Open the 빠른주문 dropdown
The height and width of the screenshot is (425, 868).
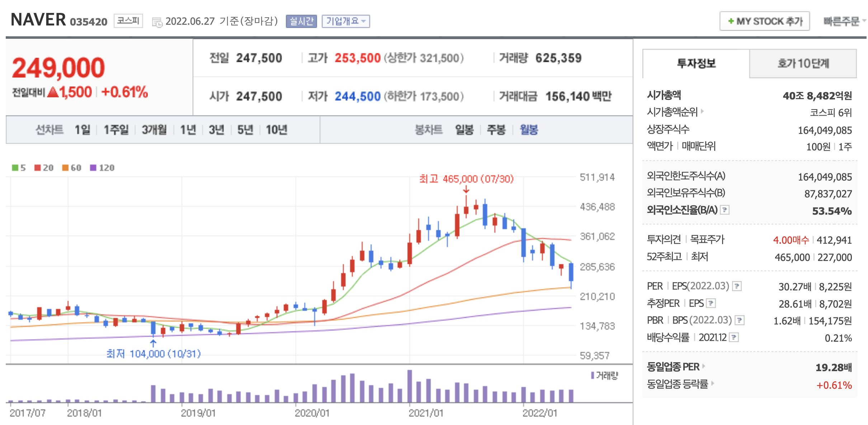pyautogui.click(x=844, y=21)
